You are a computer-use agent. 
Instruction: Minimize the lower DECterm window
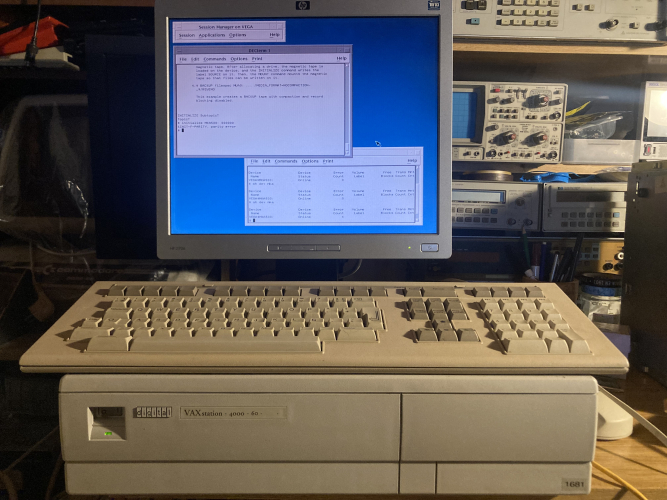click(411, 152)
